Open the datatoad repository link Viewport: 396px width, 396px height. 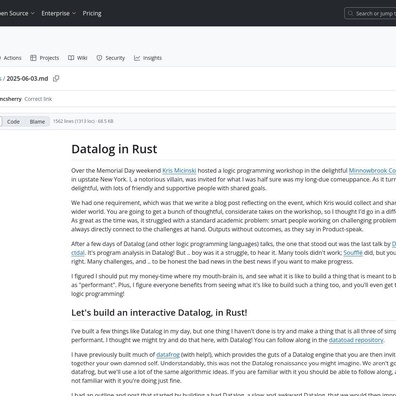pos(356,340)
